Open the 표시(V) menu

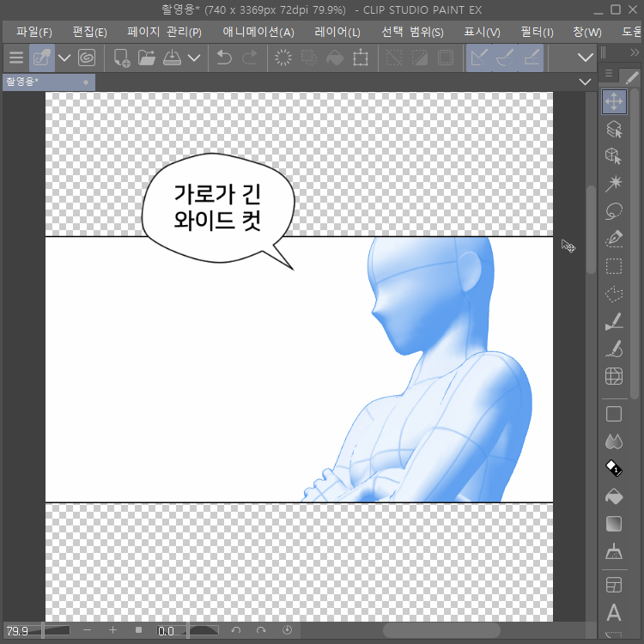pos(482,32)
